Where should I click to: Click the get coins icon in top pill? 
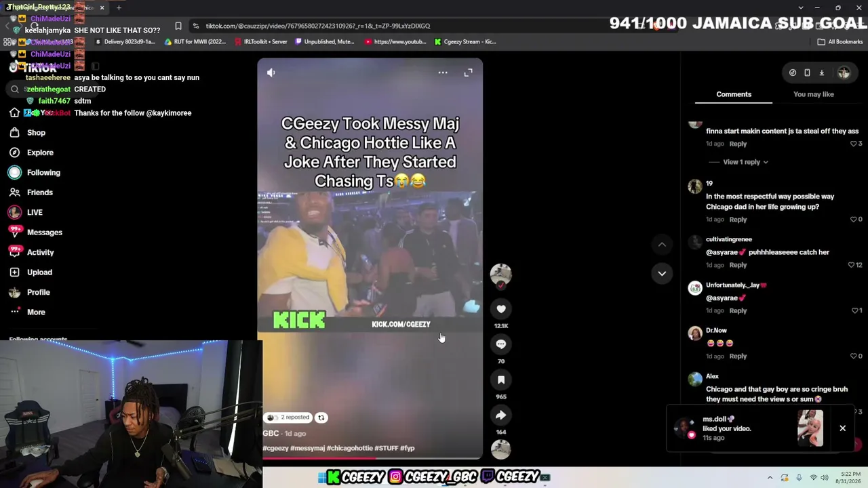[793, 73]
